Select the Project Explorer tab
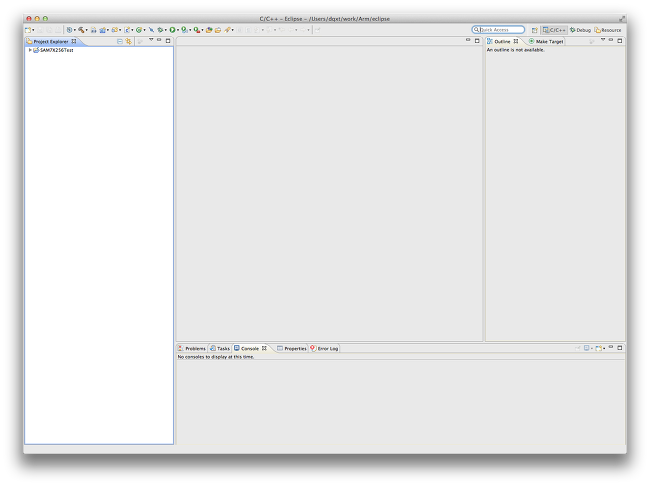 point(51,41)
